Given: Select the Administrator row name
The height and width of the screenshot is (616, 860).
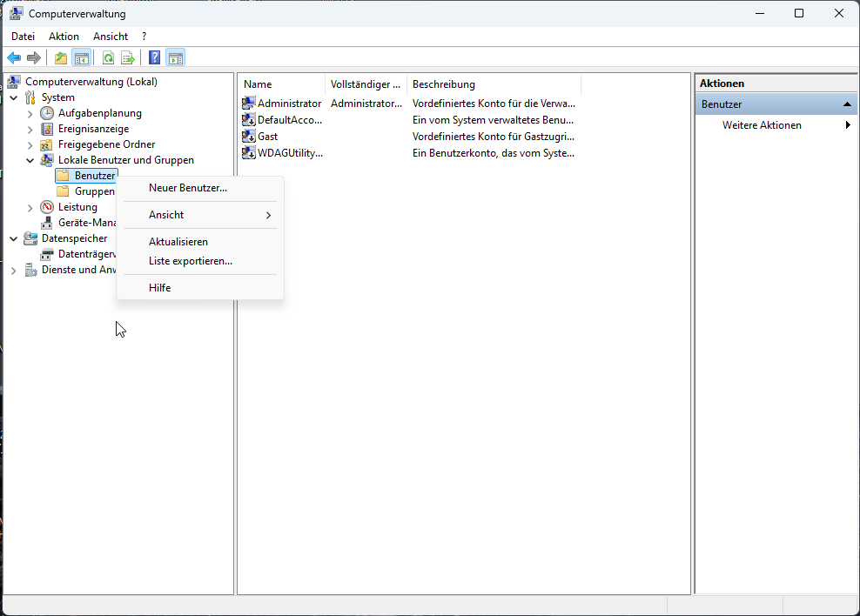Looking at the screenshot, I should pyautogui.click(x=290, y=103).
